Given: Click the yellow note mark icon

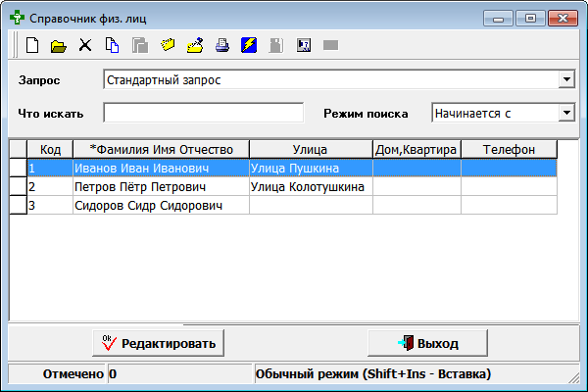Looking at the screenshot, I should tap(168, 45).
